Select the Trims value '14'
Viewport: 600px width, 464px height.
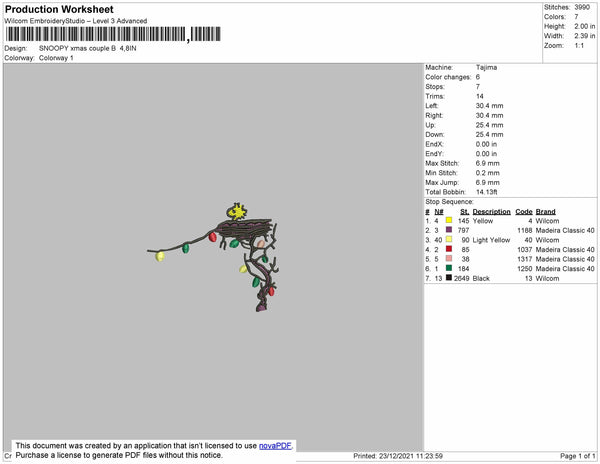point(479,96)
